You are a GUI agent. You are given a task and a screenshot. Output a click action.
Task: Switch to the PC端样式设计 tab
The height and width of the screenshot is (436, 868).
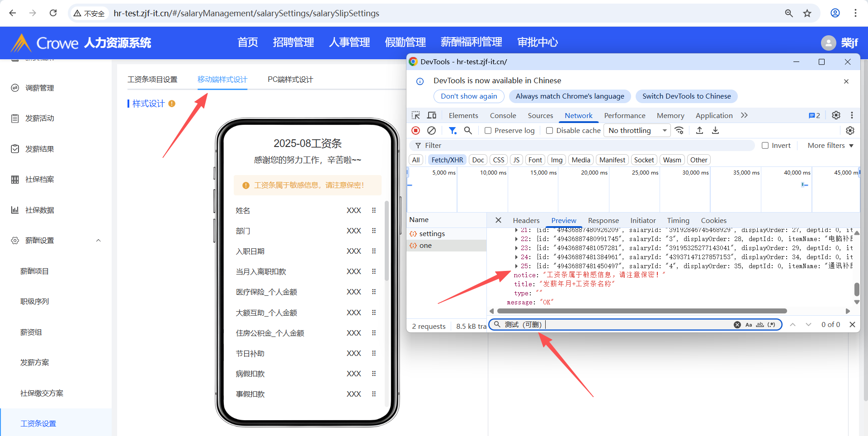pyautogui.click(x=290, y=80)
